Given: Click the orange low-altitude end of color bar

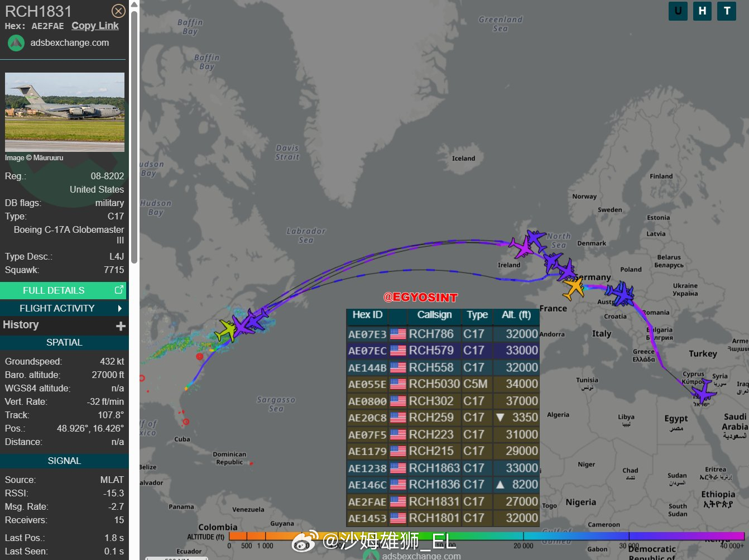Looking at the screenshot, I should [237, 536].
